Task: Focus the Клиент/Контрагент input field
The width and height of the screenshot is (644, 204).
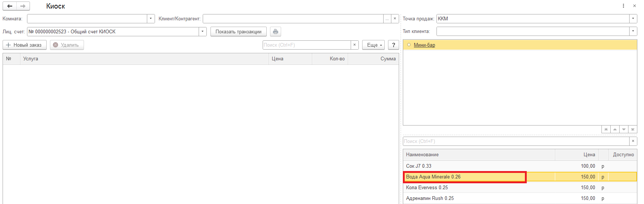Action: [293, 19]
